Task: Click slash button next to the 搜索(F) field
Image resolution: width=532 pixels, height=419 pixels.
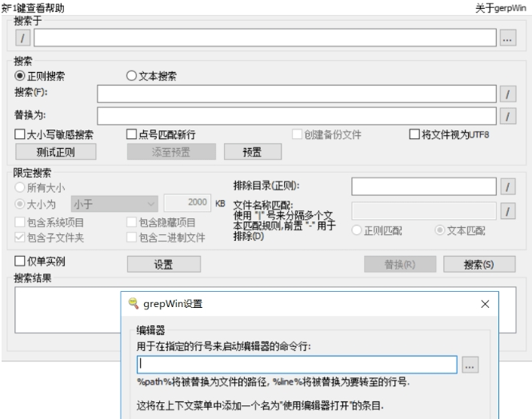Action: pos(508,94)
